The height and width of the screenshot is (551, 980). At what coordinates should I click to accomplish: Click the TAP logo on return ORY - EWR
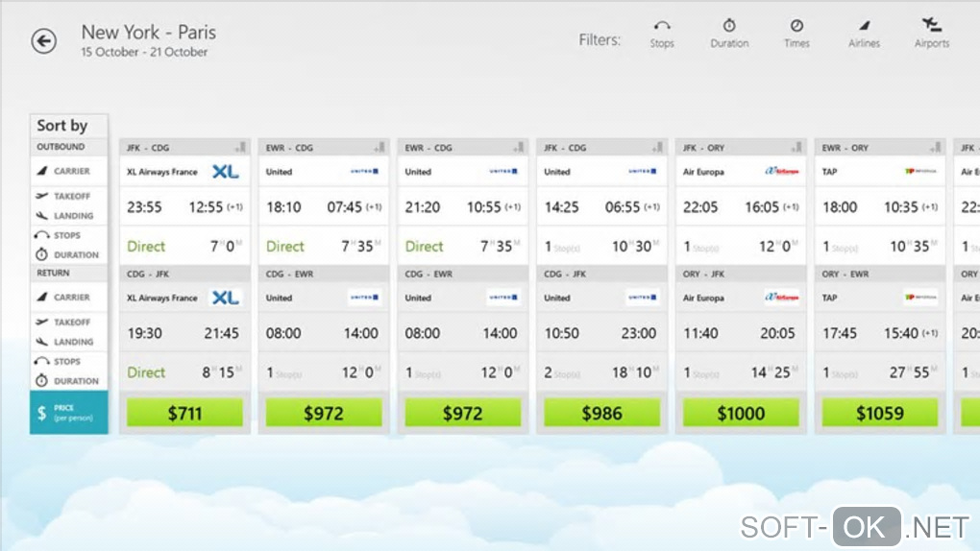tap(920, 298)
